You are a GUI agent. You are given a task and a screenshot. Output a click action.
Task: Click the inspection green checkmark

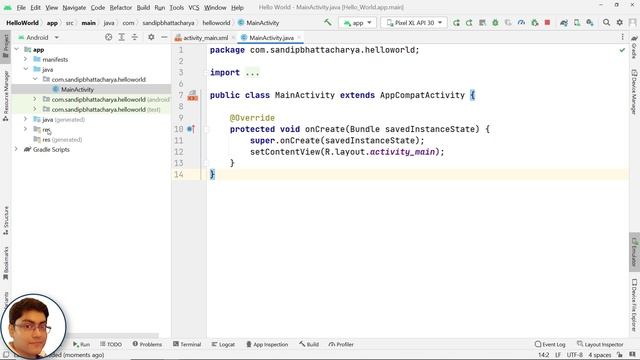[622, 50]
